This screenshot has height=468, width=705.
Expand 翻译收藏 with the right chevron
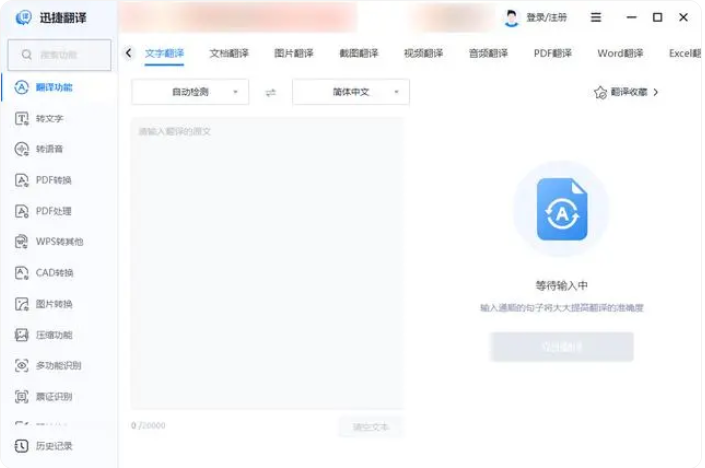656,92
